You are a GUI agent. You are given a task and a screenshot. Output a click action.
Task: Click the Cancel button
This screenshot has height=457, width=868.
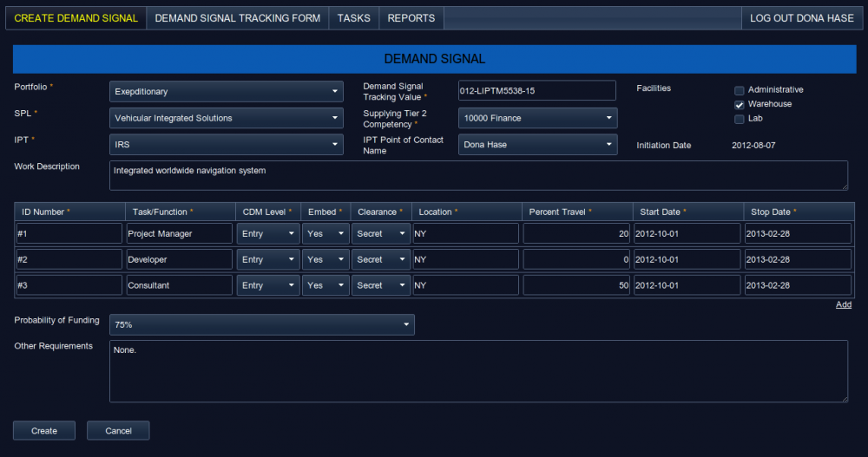pos(118,431)
